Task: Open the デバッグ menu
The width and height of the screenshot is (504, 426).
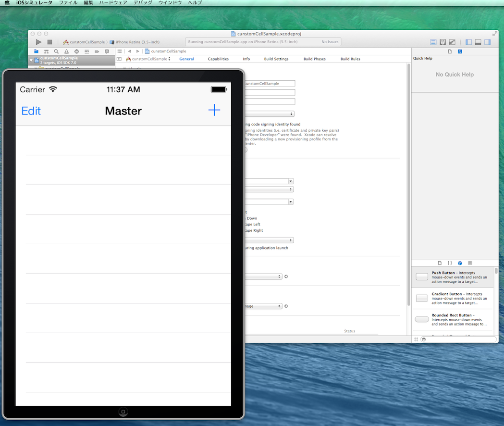Action: [x=143, y=2]
